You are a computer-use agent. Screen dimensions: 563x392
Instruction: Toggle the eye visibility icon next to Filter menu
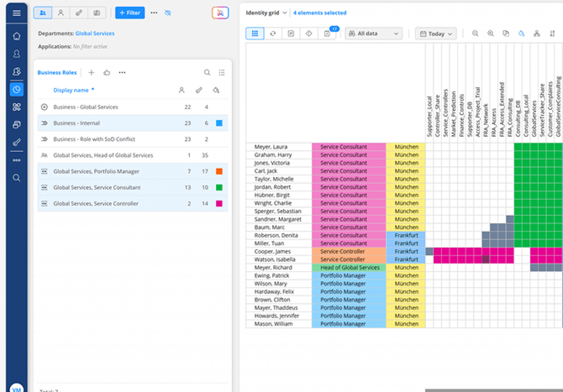coord(168,13)
